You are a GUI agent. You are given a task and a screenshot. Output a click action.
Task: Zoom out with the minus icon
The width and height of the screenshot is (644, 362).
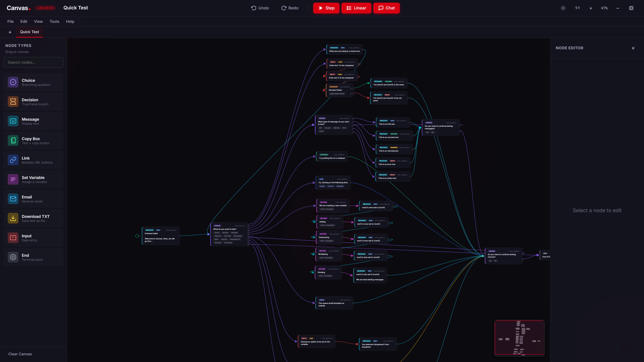[x=618, y=8]
